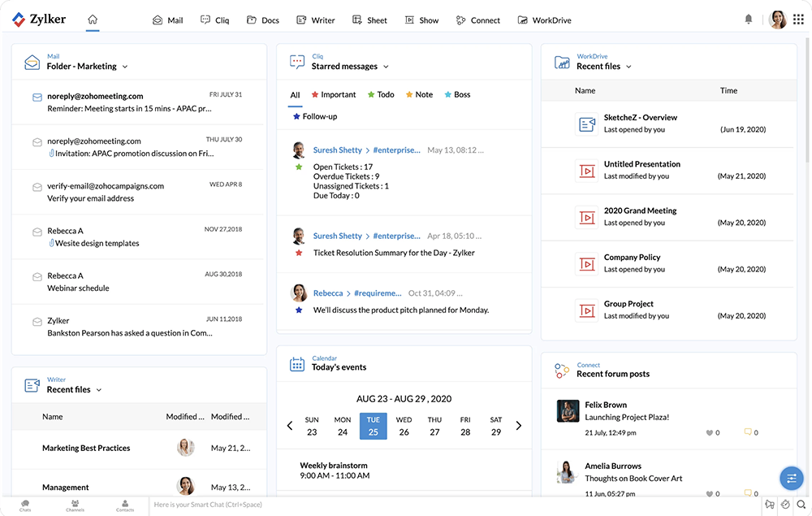Open the Wesite design templates email
The width and height of the screenshot is (812, 516).
[139, 237]
